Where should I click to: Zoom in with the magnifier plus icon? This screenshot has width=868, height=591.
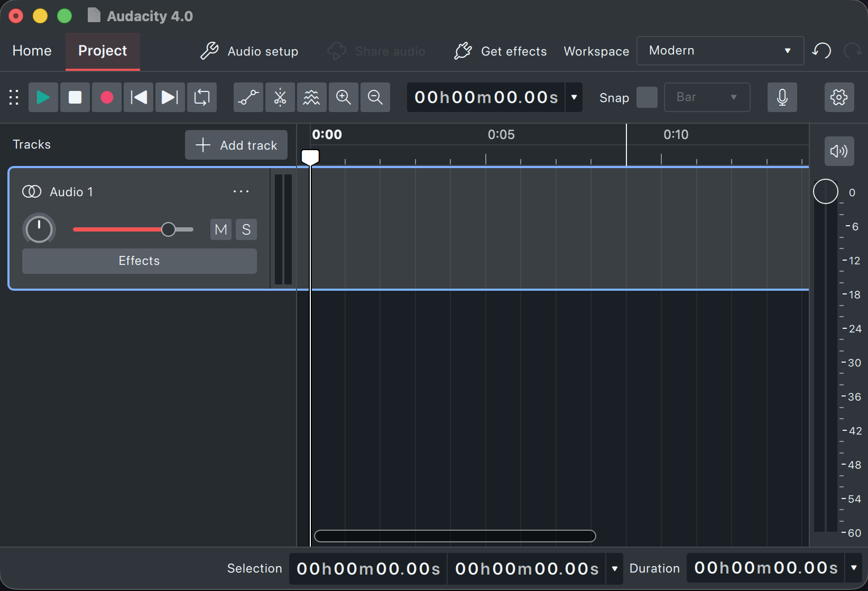(344, 97)
